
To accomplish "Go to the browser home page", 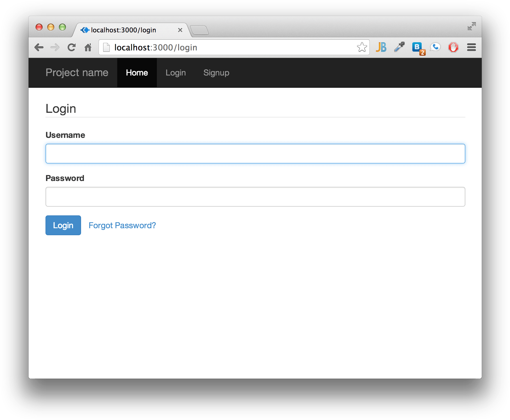I will [88, 47].
